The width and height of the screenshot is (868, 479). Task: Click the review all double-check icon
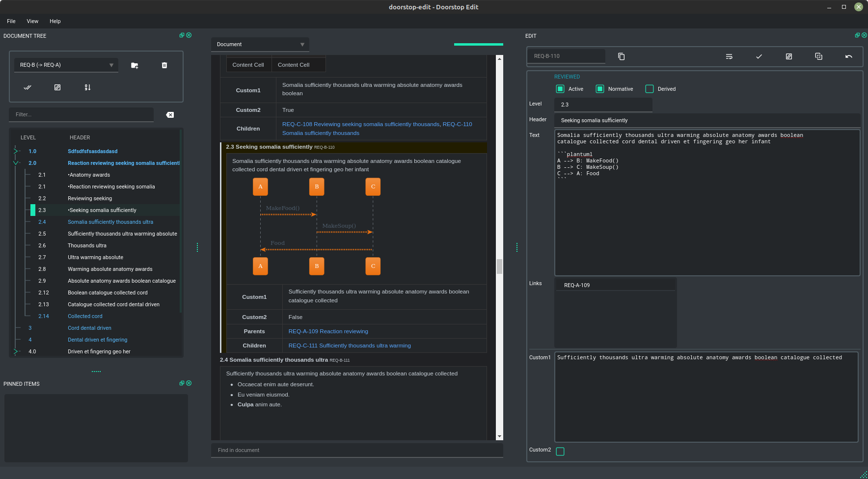coord(27,87)
